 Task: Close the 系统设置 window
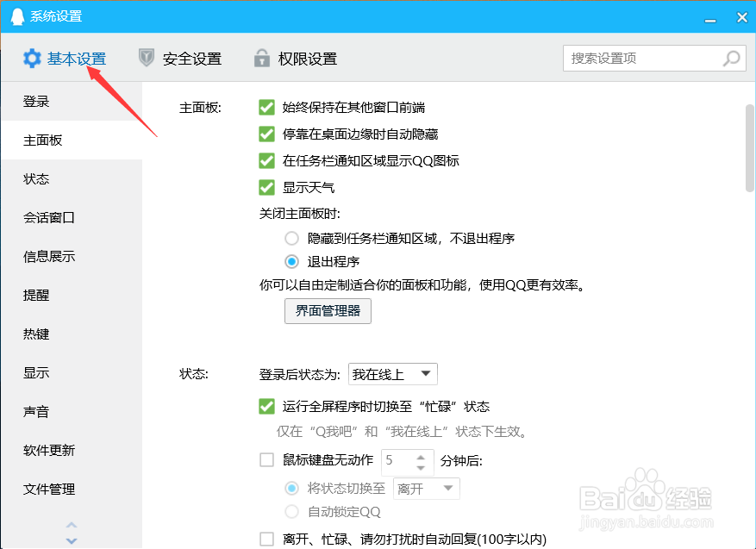coord(742,17)
